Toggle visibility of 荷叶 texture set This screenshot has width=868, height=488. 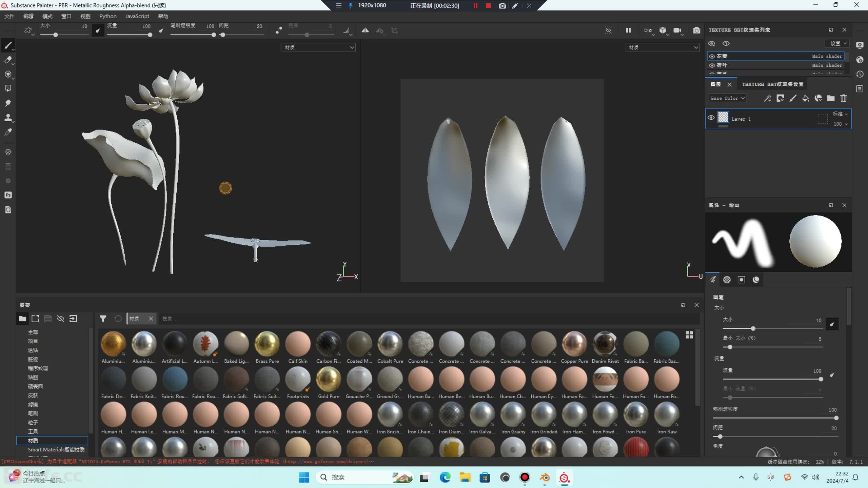pyautogui.click(x=712, y=65)
